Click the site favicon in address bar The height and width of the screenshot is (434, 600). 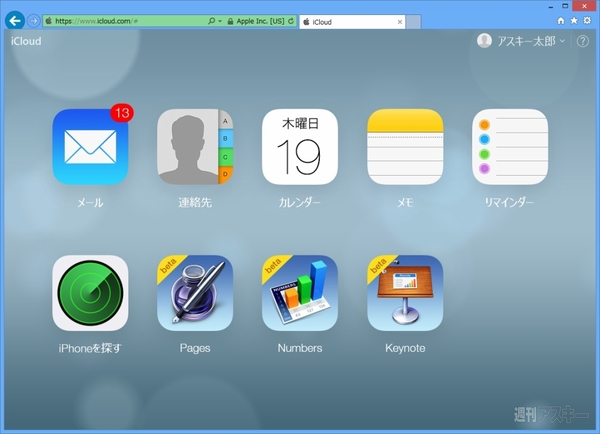coord(49,21)
